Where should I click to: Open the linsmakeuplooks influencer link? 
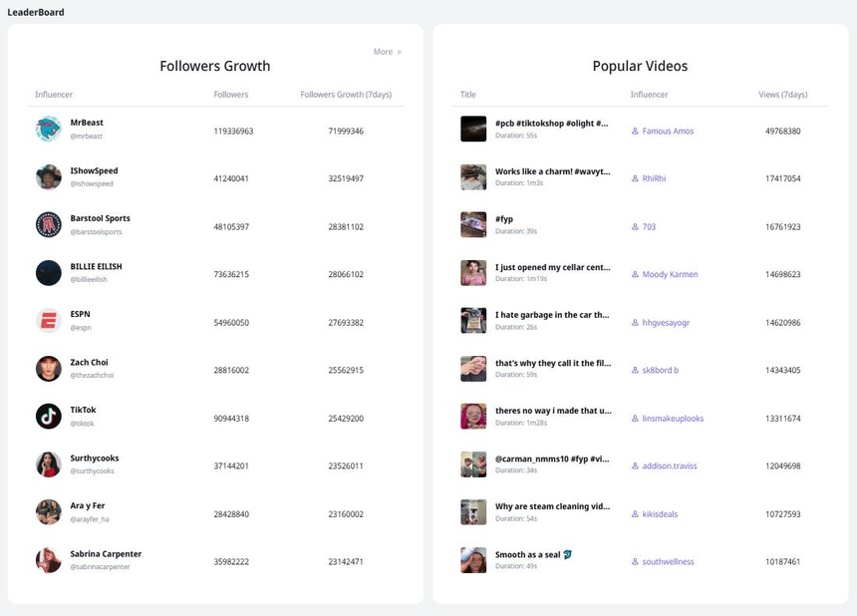673,419
